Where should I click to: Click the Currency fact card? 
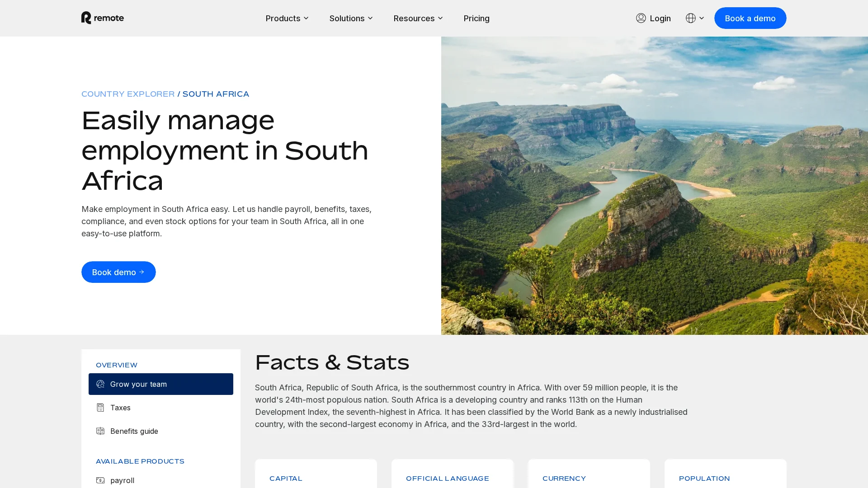click(x=589, y=474)
